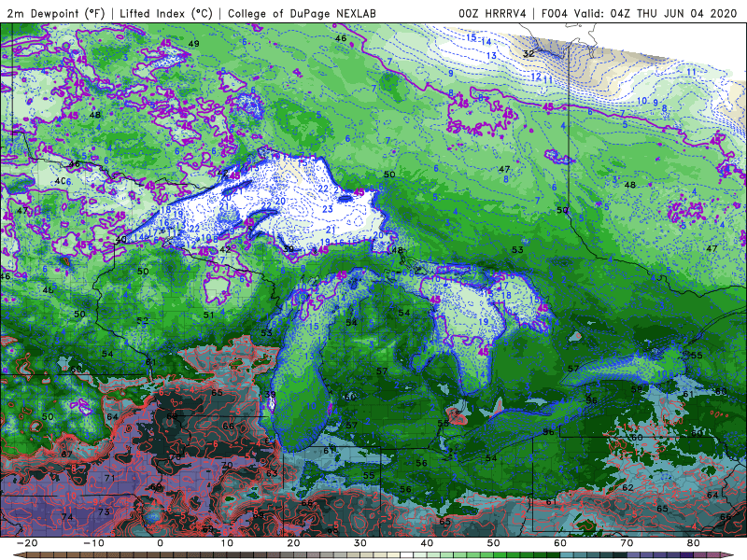
Task: Click the "00Z HRRRV4" model run label
Action: [492, 14]
